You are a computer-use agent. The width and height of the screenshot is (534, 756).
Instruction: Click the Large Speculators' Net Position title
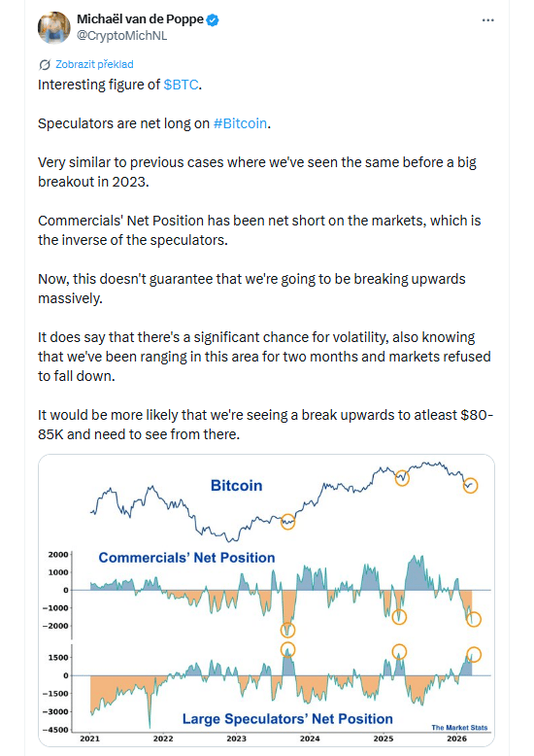tap(287, 719)
